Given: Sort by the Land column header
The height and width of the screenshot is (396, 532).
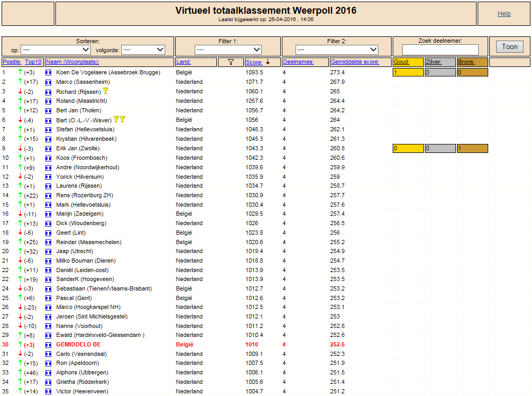Looking at the screenshot, I should coord(183,62).
